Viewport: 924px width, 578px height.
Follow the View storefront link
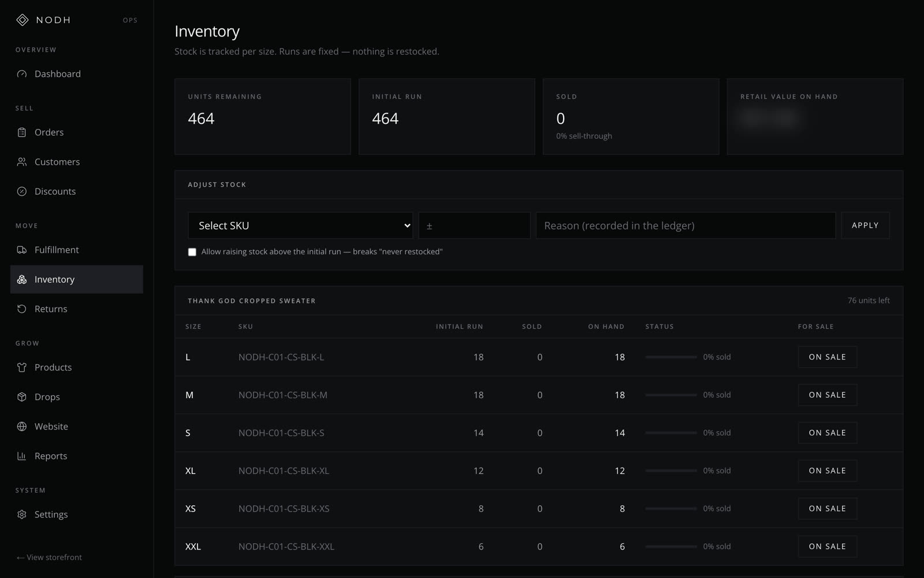pyautogui.click(x=49, y=557)
